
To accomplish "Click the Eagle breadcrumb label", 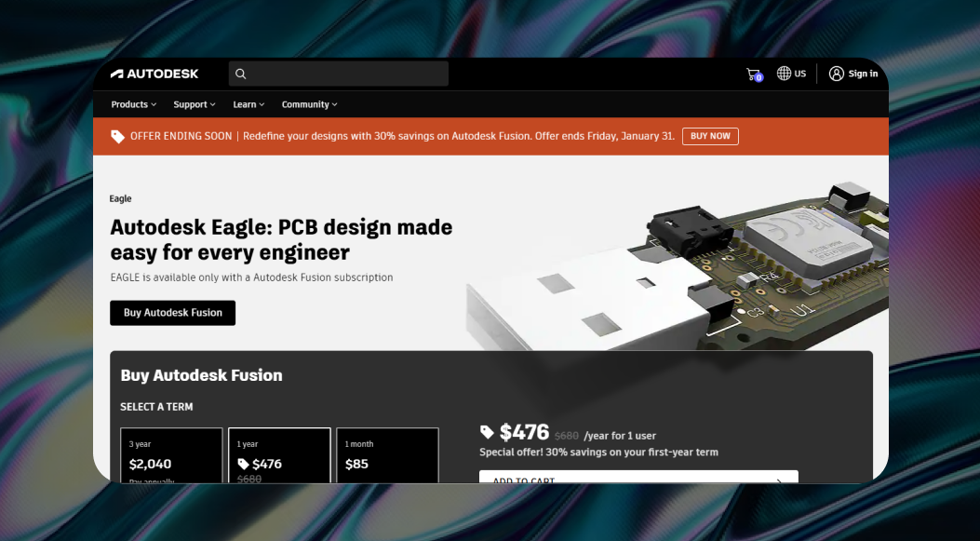I will [x=121, y=199].
